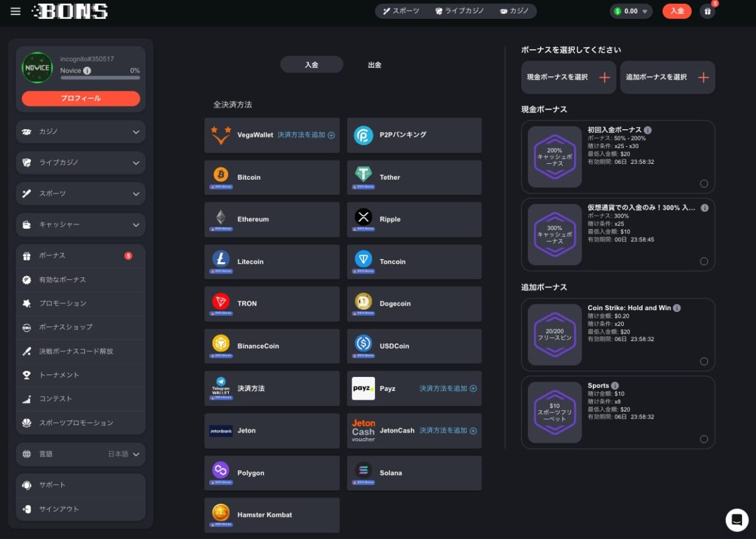Click the 初回入金ボーナス info icon

[648, 130]
